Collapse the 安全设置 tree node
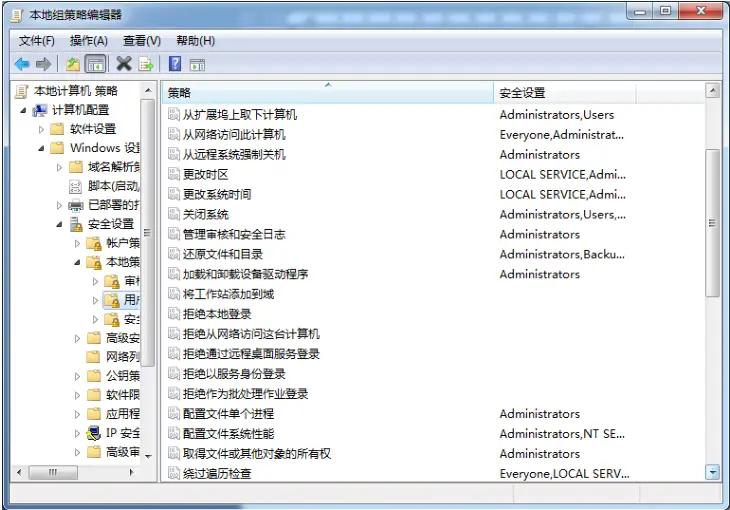 coord(59,224)
